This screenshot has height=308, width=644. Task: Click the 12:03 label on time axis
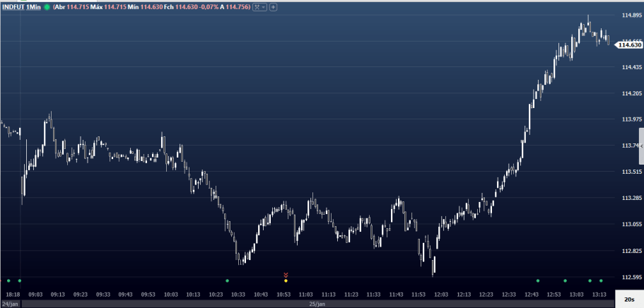point(441,294)
